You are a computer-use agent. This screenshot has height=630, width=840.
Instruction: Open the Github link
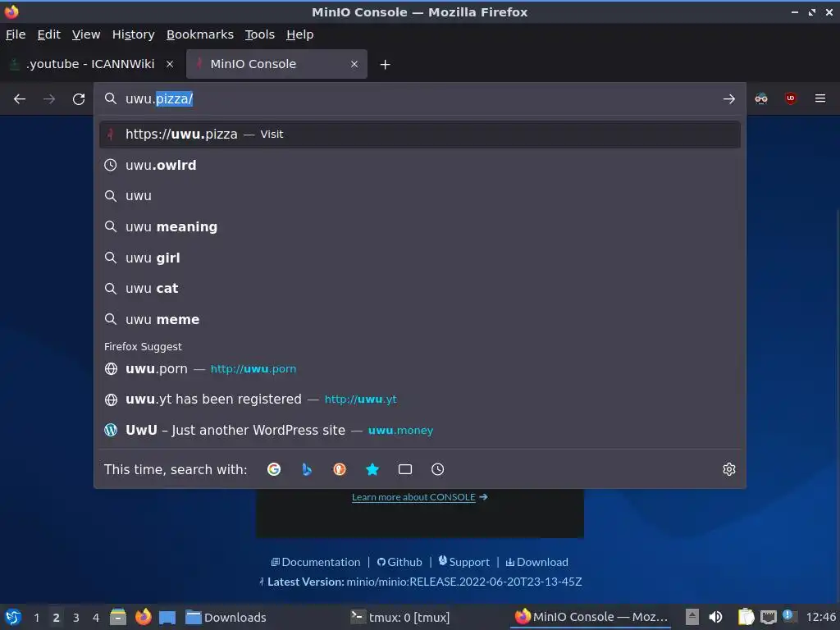coord(399,562)
